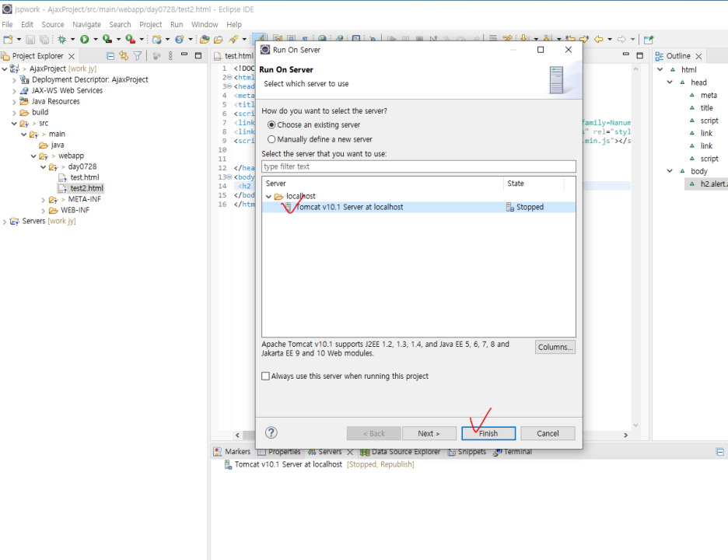Click the Forward navigation arrow icon
728x560 pixels.
621,40
